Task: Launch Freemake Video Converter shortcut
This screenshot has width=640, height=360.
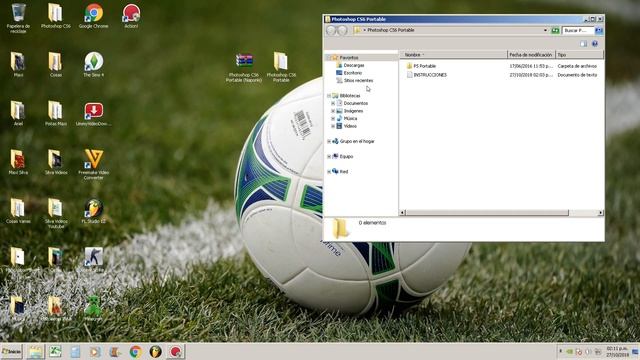Action: pos(93,164)
